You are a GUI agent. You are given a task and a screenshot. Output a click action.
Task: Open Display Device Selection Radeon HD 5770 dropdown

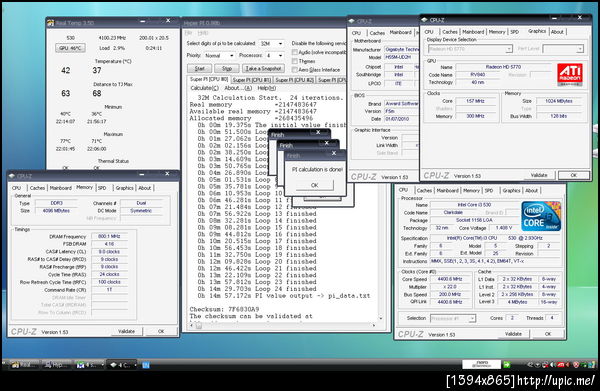click(x=470, y=49)
